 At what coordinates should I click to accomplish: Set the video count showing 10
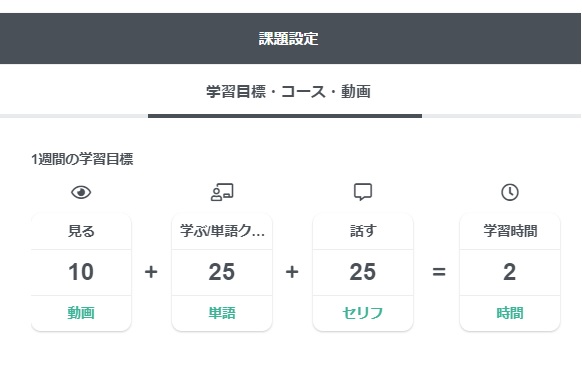pyautogui.click(x=81, y=272)
